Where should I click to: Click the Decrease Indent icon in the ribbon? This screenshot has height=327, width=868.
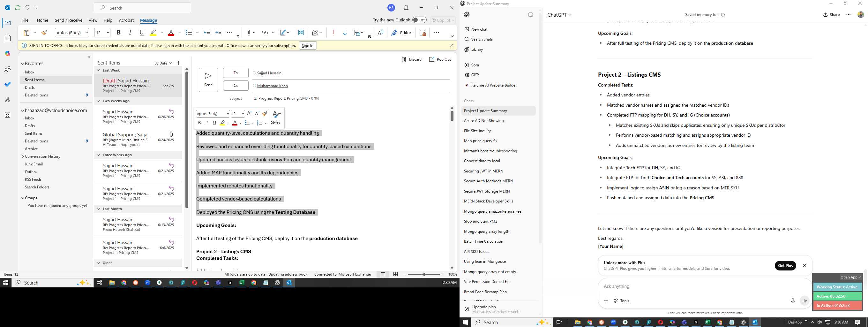(x=207, y=33)
